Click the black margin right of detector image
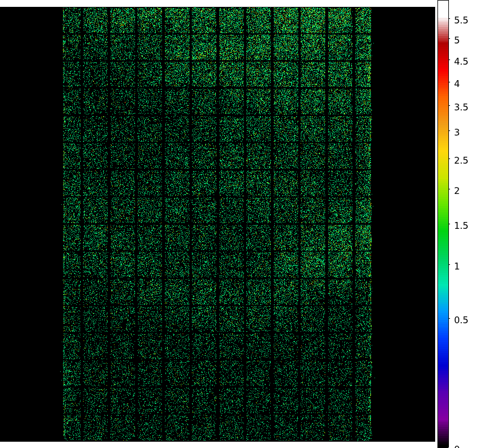Image resolution: width=497 pixels, height=448 pixels. [x=404, y=229]
